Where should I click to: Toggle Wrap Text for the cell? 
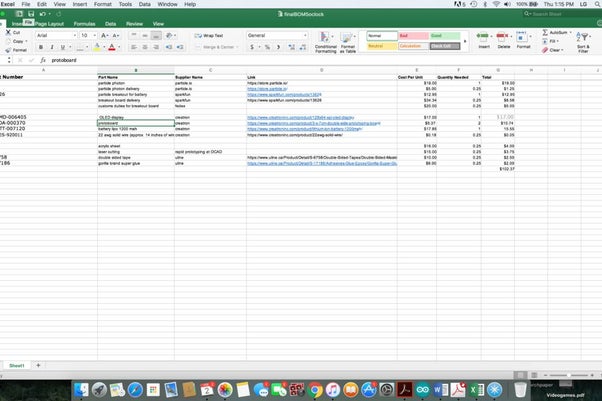click(209, 35)
